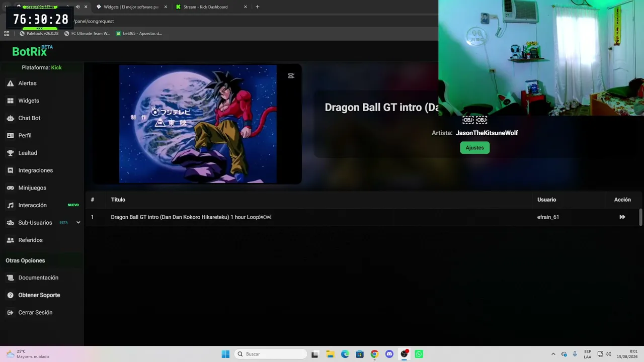This screenshot has height=362, width=644.
Task: Click the microphone icon in the tray
Action: tap(575, 354)
